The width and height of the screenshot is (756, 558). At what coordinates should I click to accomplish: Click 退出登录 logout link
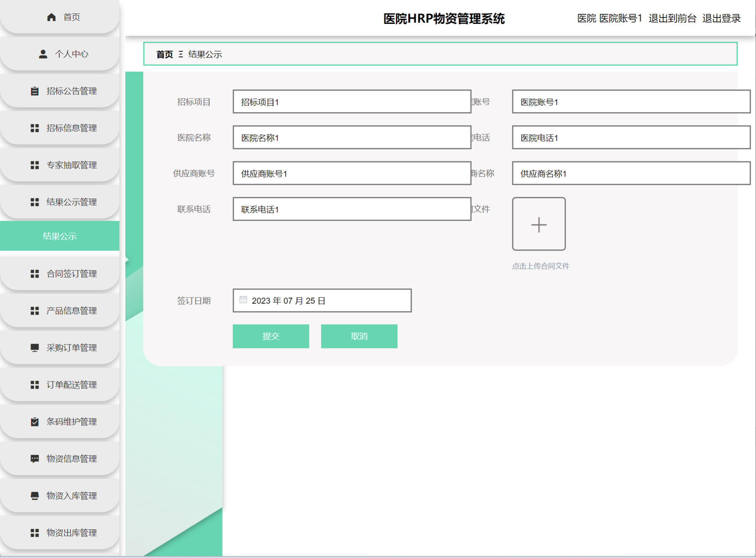tap(721, 18)
